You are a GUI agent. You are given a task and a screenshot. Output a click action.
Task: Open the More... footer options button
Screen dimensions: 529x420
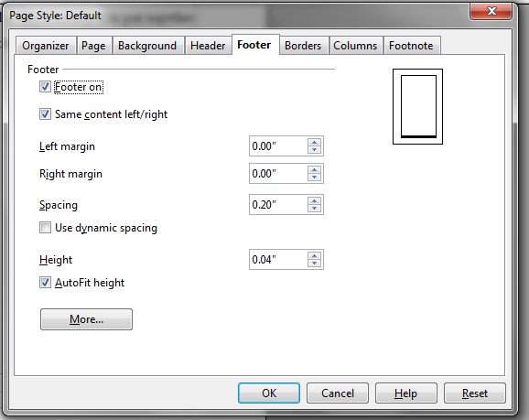click(86, 319)
